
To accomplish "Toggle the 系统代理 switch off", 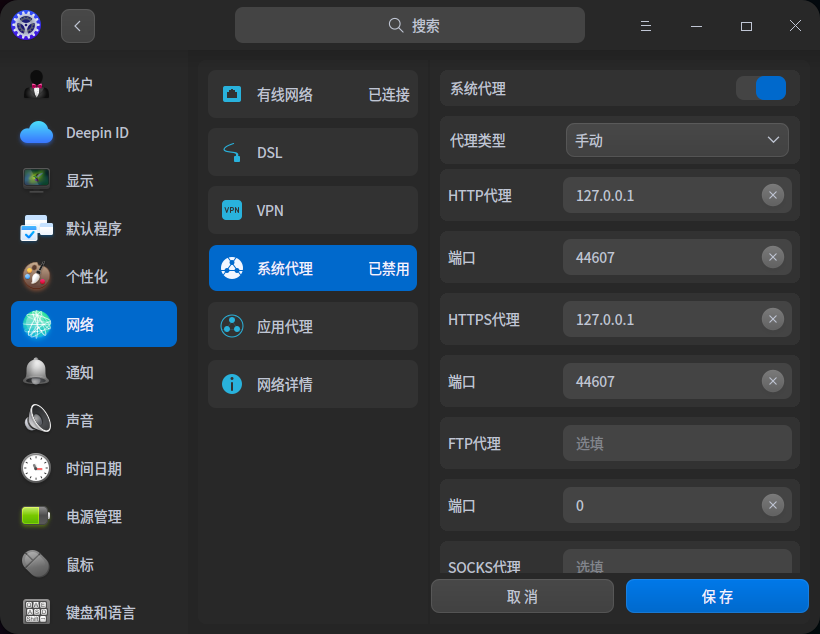I will coord(761,88).
